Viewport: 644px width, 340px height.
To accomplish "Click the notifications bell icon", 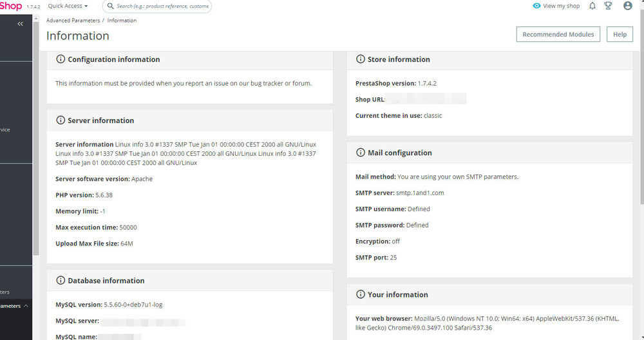I will pyautogui.click(x=592, y=6).
